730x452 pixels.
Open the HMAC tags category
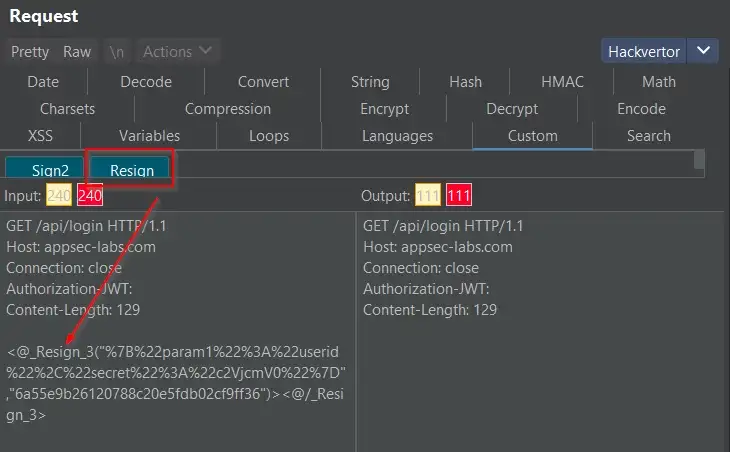pos(562,82)
